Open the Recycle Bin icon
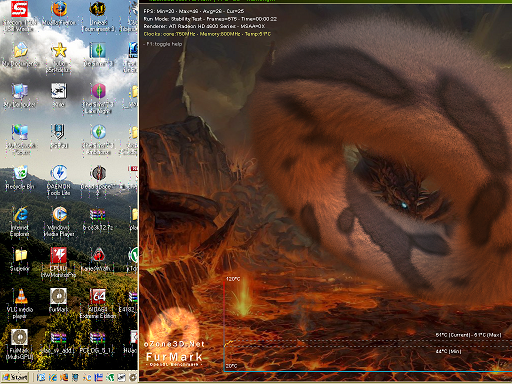This screenshot has height=384, width=512. click(20, 177)
